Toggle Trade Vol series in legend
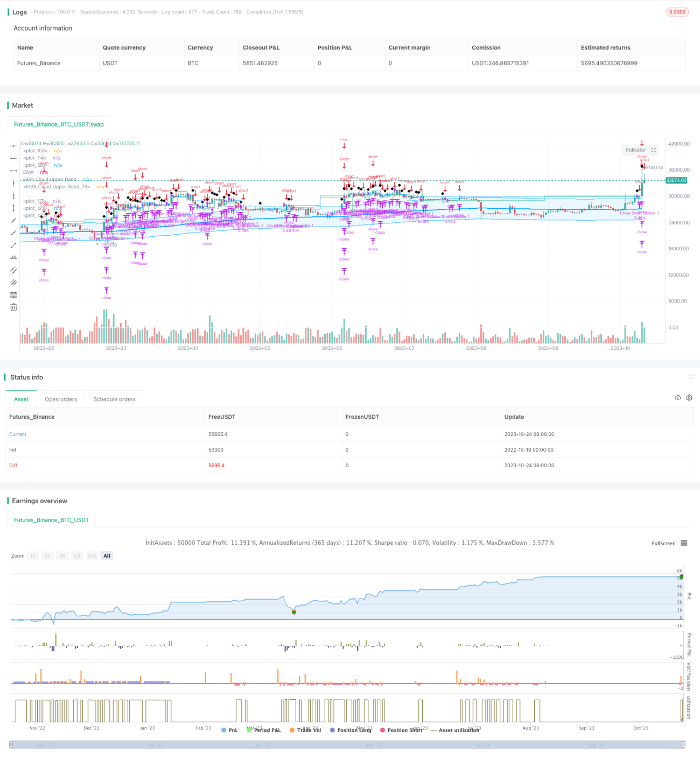The image size is (700, 760). [x=305, y=730]
